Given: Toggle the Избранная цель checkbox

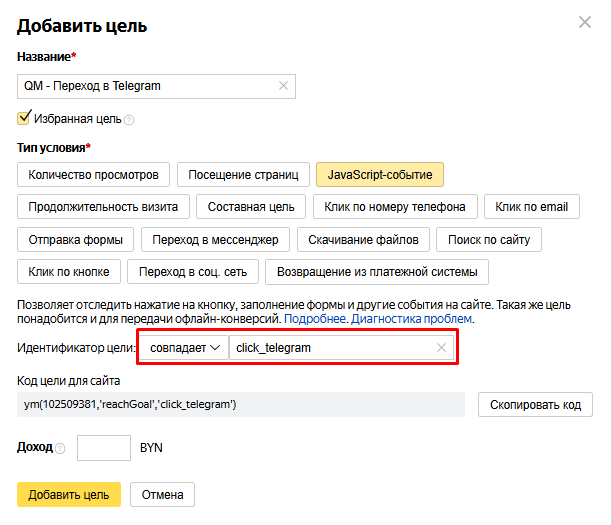Looking at the screenshot, I should pos(23,118).
